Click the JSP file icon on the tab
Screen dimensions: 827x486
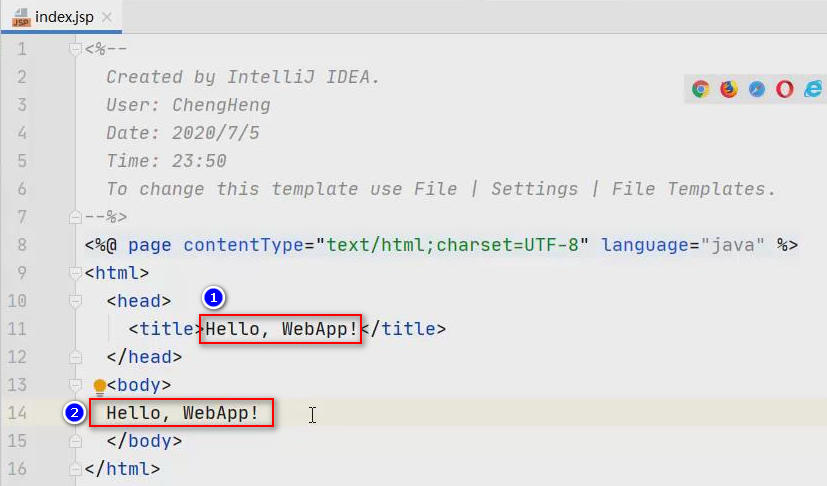[x=19, y=17]
